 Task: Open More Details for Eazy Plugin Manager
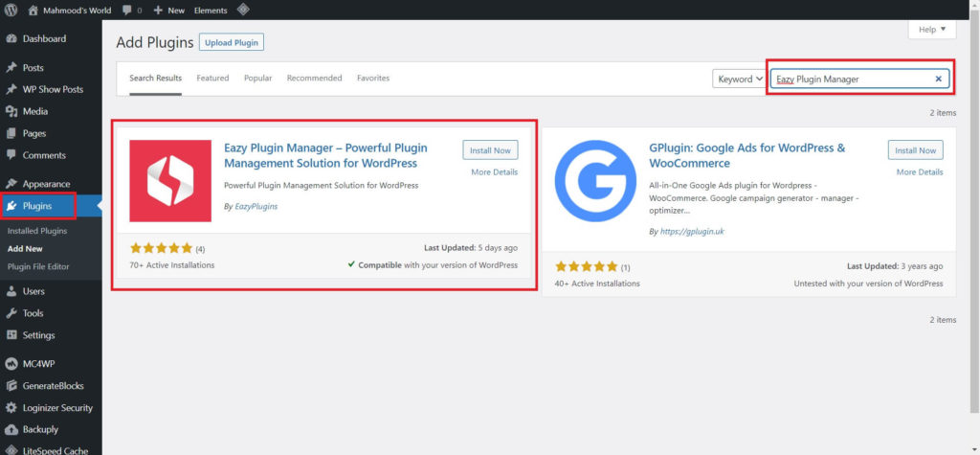(x=495, y=172)
